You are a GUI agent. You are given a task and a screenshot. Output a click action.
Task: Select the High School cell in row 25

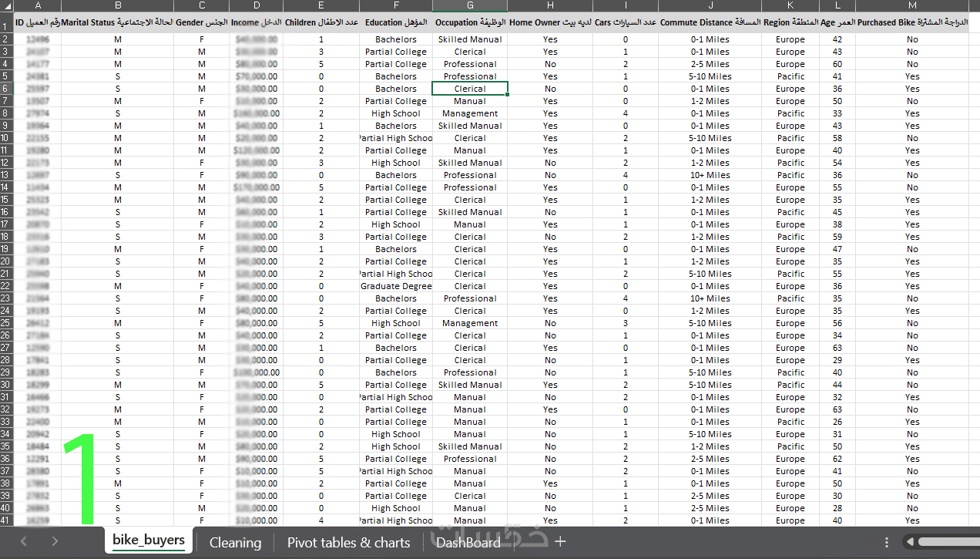[x=396, y=323]
